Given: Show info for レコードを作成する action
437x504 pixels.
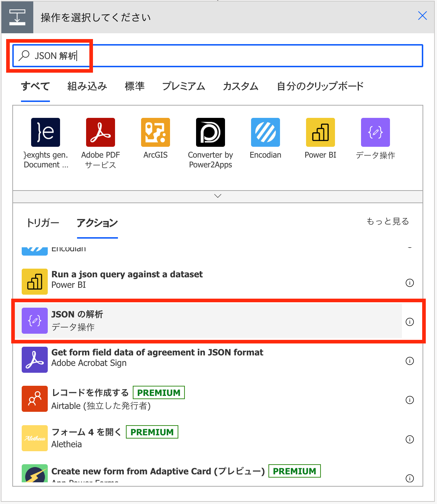Looking at the screenshot, I should click(410, 400).
